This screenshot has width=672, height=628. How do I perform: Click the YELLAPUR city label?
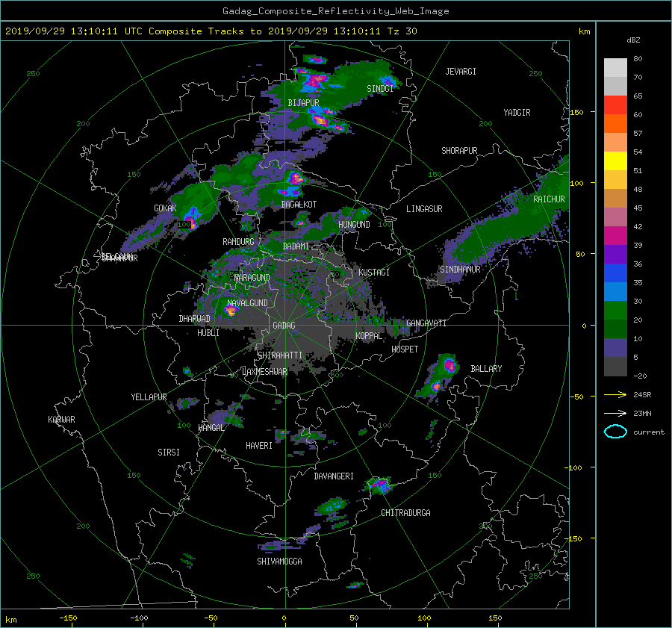click(x=149, y=397)
